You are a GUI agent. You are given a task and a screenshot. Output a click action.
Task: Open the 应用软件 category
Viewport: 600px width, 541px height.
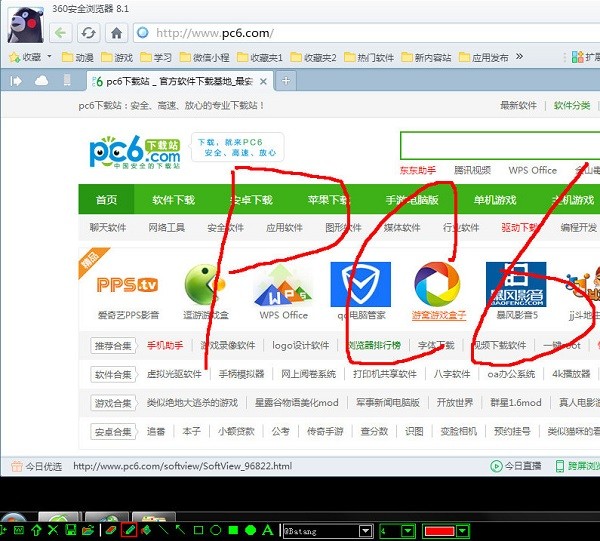pyautogui.click(x=284, y=228)
